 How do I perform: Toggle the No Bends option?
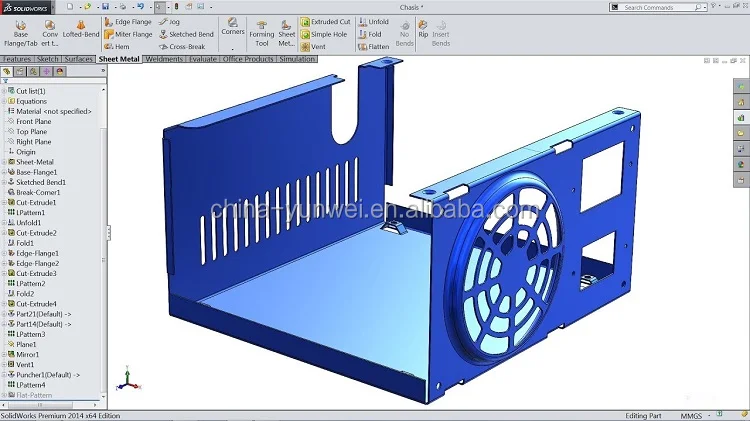(404, 32)
